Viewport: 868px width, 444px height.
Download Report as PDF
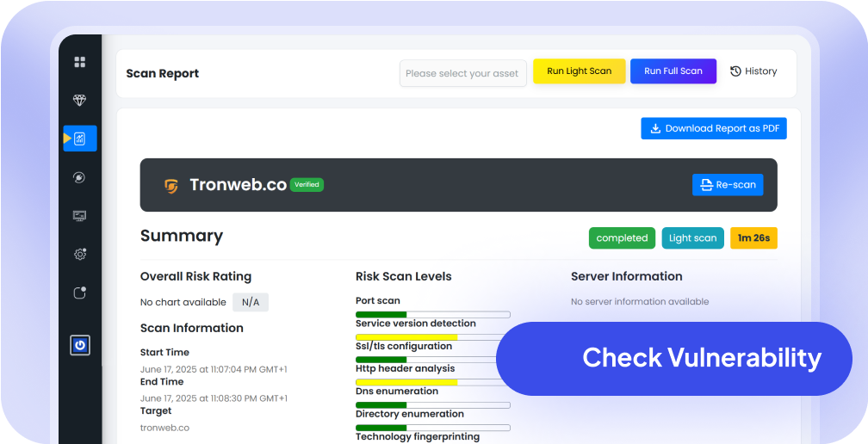click(713, 128)
